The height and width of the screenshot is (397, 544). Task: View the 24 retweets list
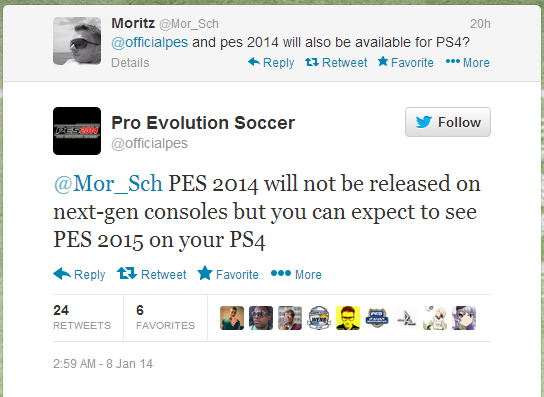point(82,317)
